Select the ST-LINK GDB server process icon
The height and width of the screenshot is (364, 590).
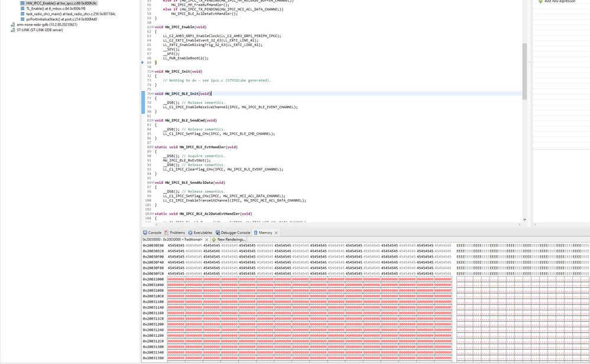click(13, 30)
